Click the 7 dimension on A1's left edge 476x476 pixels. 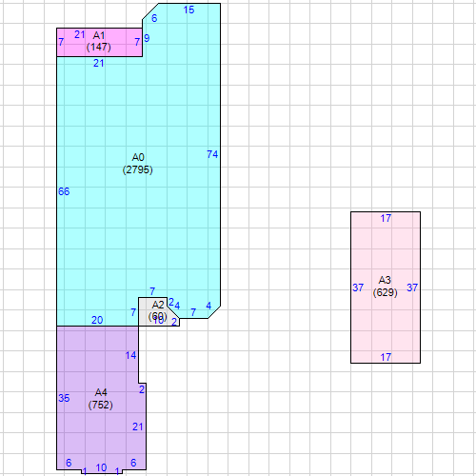click(61, 42)
